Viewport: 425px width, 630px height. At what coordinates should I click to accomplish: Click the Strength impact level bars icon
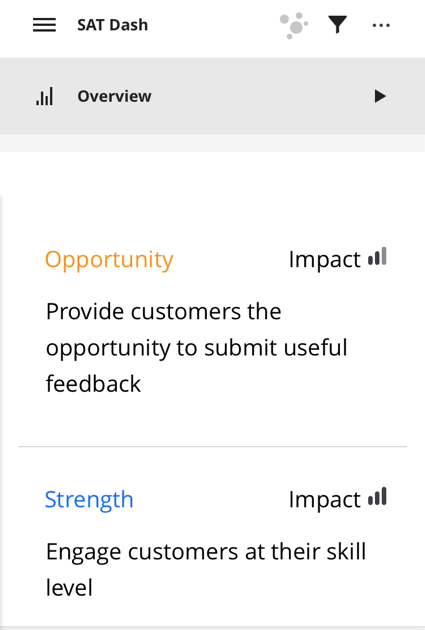coord(377,497)
